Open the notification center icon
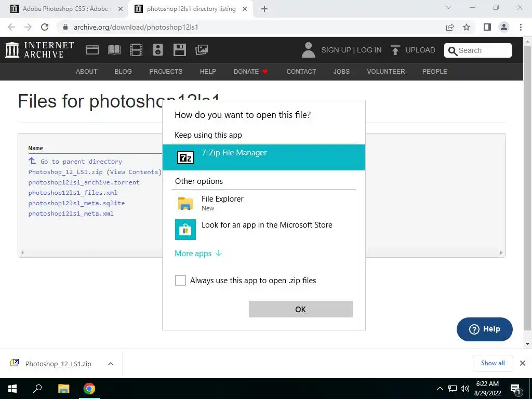532x399 pixels. [515, 389]
